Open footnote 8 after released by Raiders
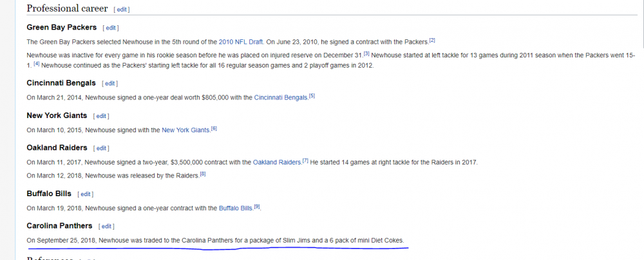Screen dimensions: 644x260 pyautogui.click(x=202, y=174)
